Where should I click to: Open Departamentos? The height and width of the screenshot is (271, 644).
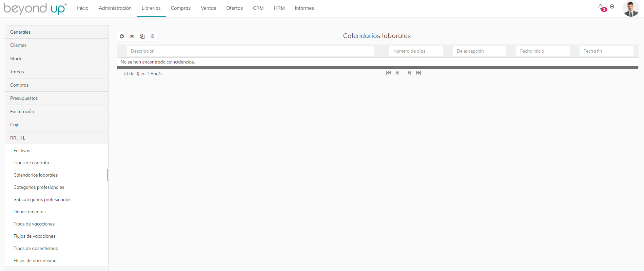click(x=57, y=212)
